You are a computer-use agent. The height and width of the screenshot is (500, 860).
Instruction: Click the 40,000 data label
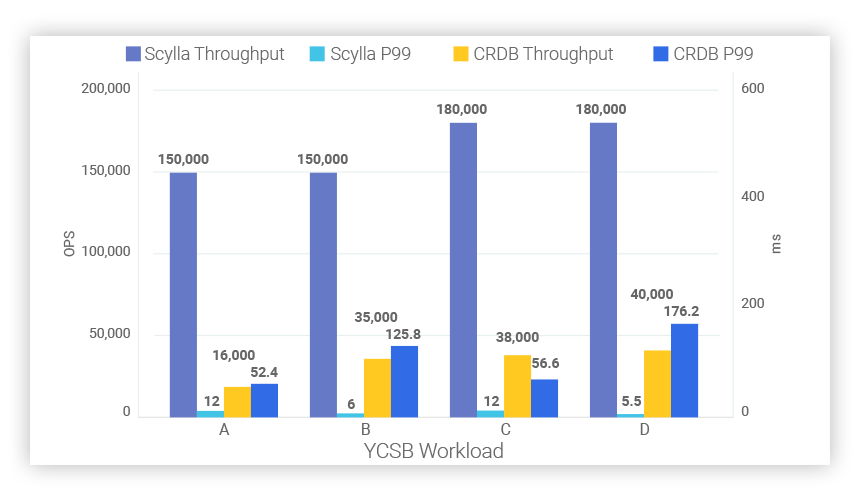(652, 294)
